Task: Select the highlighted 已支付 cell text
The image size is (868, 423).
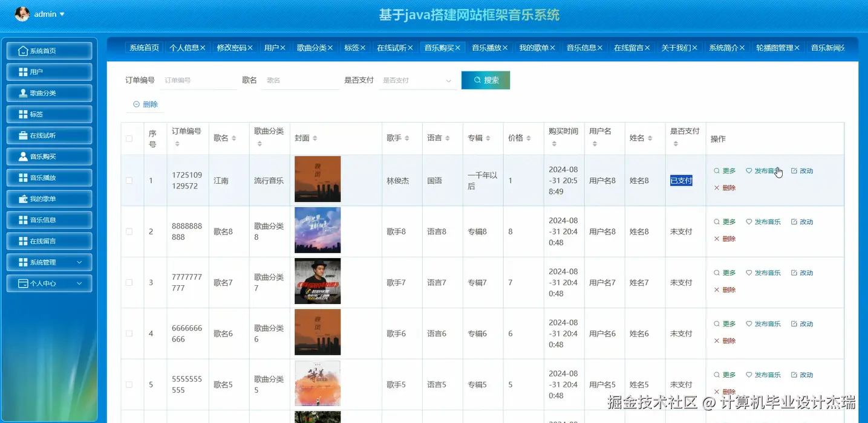Action: point(681,181)
